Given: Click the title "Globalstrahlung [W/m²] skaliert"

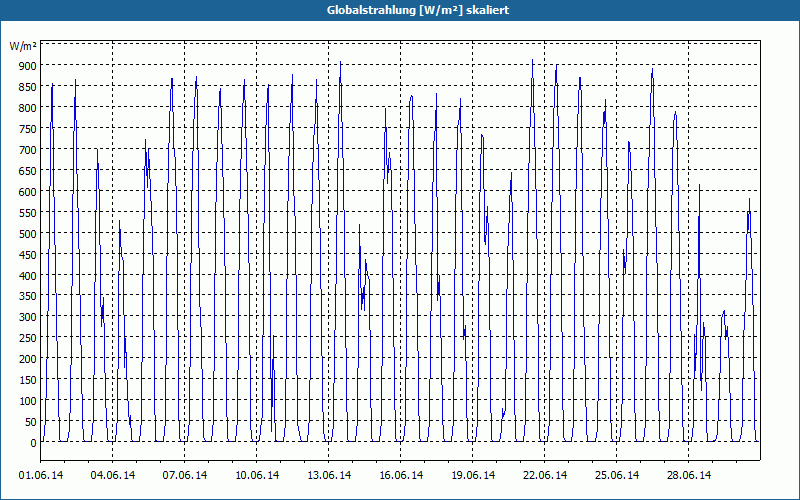Looking at the screenshot, I should click(x=418, y=10).
